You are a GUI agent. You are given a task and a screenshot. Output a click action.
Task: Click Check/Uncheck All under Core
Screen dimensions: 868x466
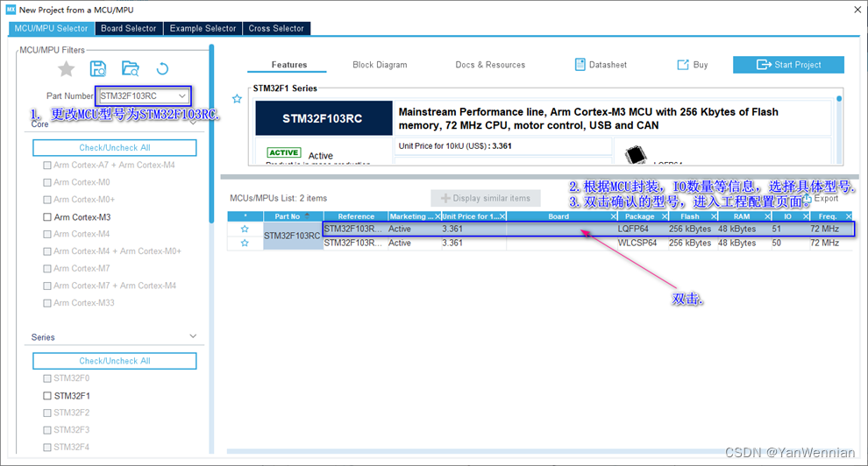click(115, 147)
